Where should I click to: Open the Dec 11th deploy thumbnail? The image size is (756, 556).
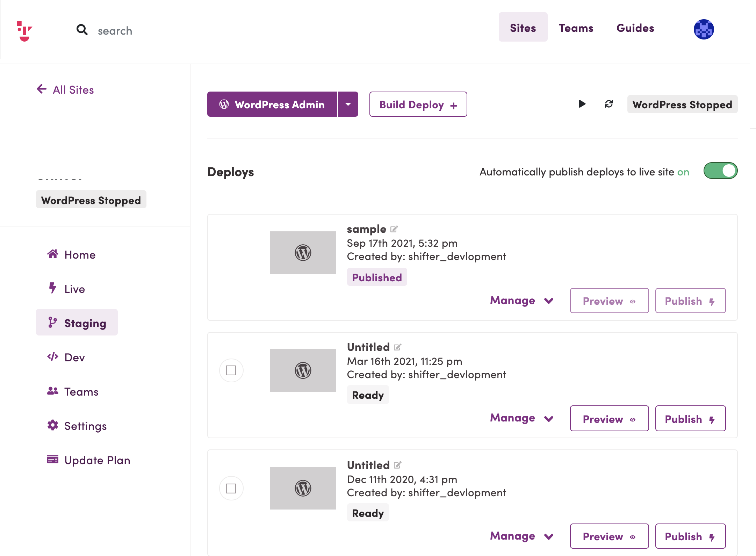(303, 488)
